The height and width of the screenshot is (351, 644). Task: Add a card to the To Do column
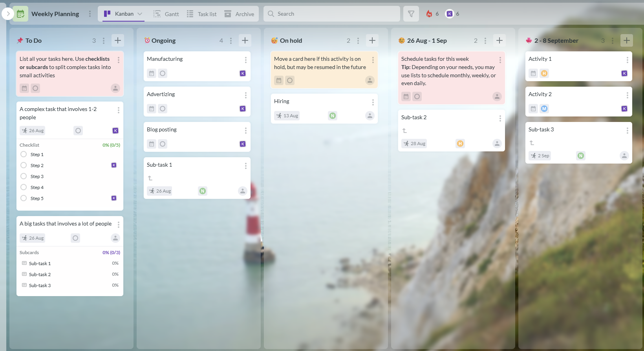[118, 40]
